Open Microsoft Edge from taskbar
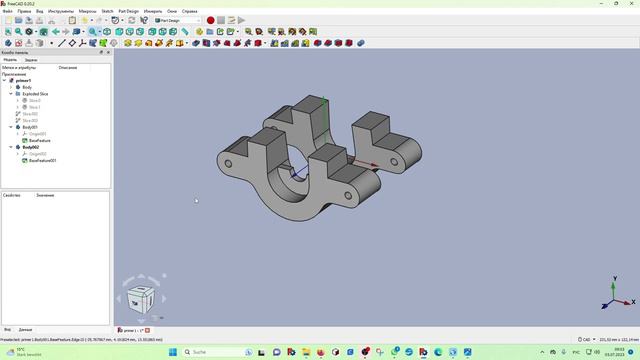This screenshot has width=640, height=360. coord(438,352)
